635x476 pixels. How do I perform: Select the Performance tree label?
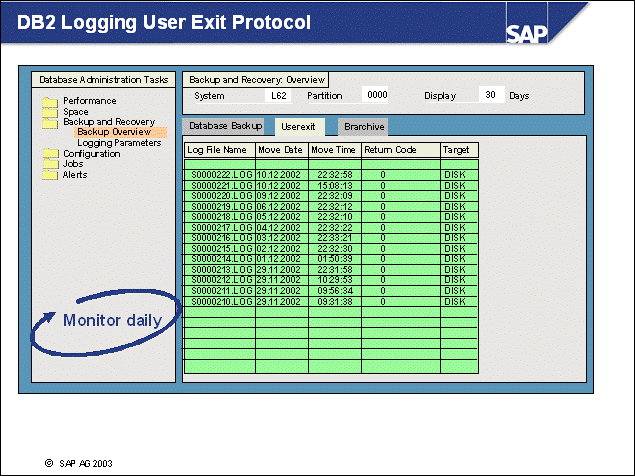click(x=89, y=101)
